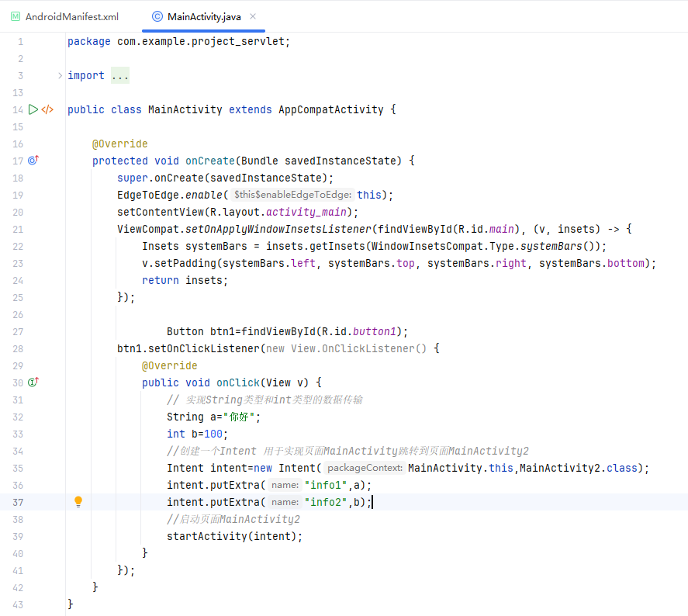Click the package name com.example.project_servlet
The image size is (688, 616).
(201, 42)
